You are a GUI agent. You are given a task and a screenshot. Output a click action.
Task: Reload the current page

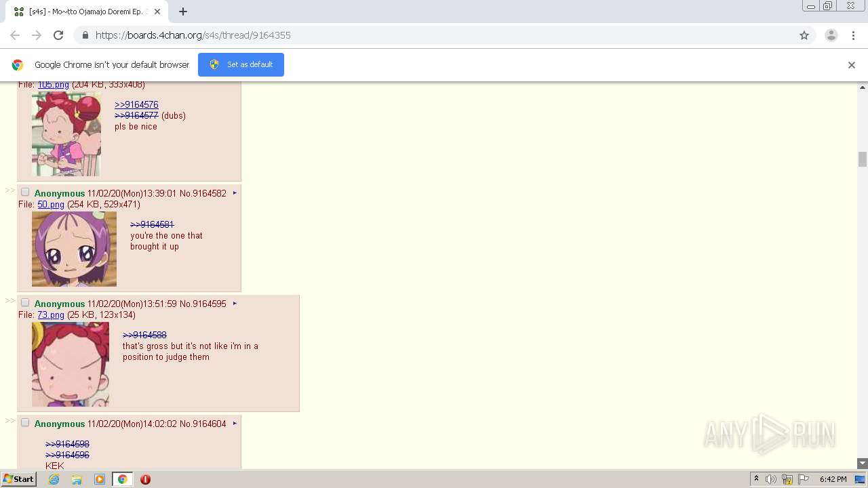pyautogui.click(x=58, y=35)
